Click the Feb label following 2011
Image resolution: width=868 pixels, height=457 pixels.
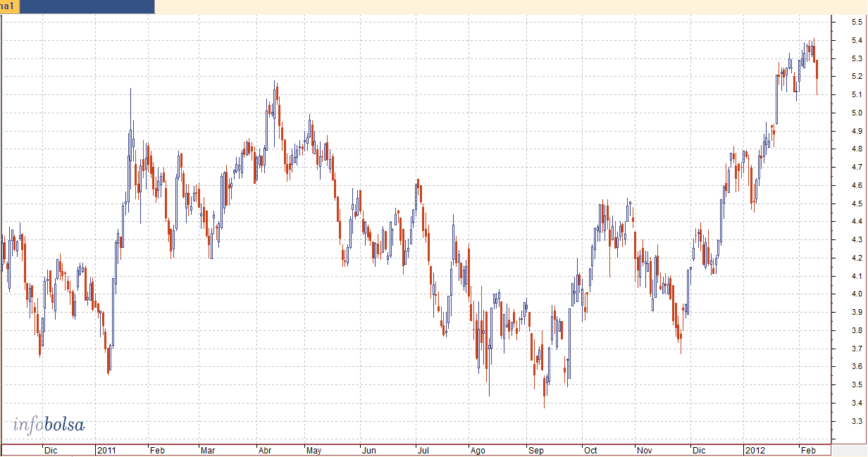(x=157, y=450)
